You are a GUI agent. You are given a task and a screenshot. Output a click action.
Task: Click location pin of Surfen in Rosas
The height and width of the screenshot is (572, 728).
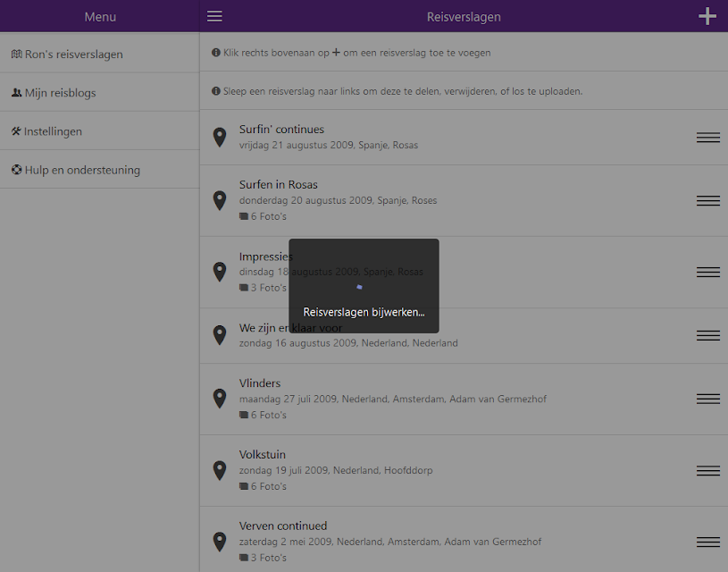pyautogui.click(x=220, y=201)
